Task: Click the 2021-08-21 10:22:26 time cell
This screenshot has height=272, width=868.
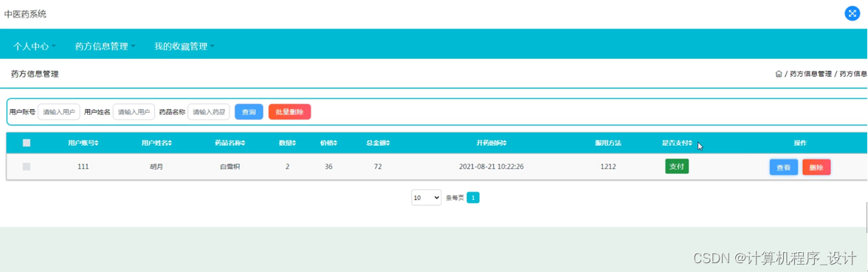Action: click(x=492, y=167)
